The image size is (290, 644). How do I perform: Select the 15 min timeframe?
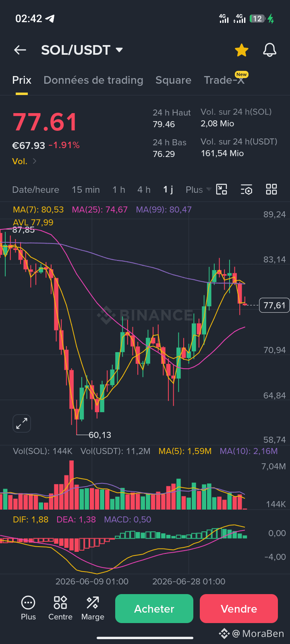coord(86,190)
